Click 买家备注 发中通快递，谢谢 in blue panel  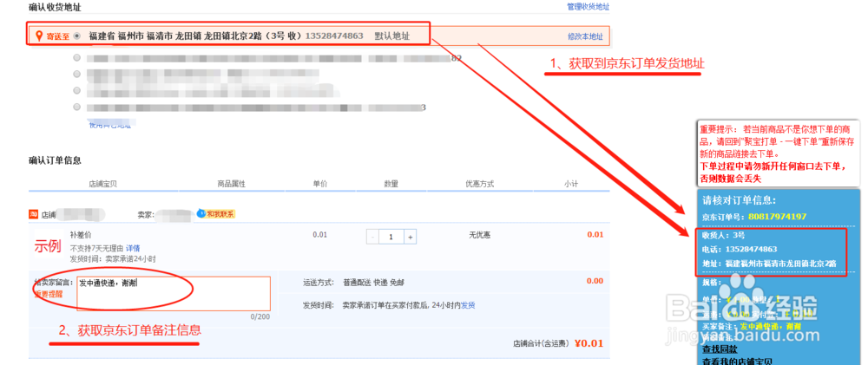click(x=751, y=326)
